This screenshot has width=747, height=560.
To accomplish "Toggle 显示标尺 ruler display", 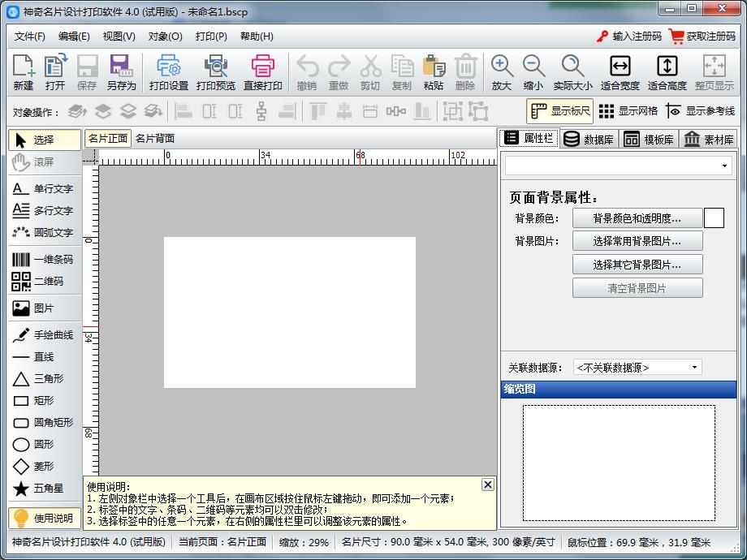I will (x=559, y=111).
